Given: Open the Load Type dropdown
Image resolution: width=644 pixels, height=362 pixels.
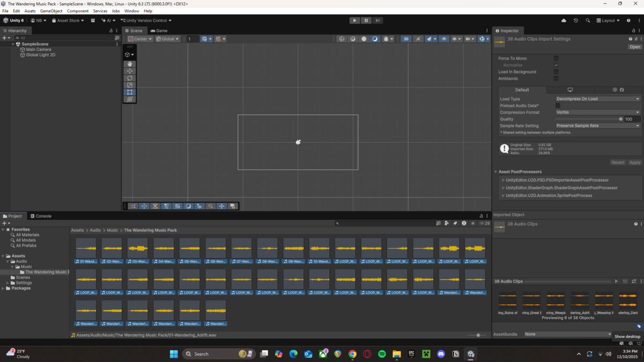Looking at the screenshot, I should (598, 99).
